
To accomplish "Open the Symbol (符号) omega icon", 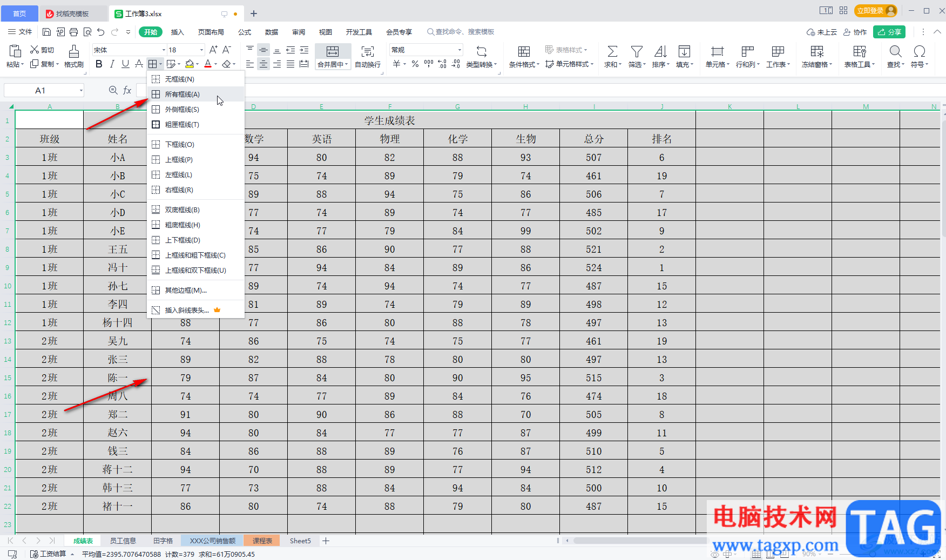I will pyautogui.click(x=920, y=51).
